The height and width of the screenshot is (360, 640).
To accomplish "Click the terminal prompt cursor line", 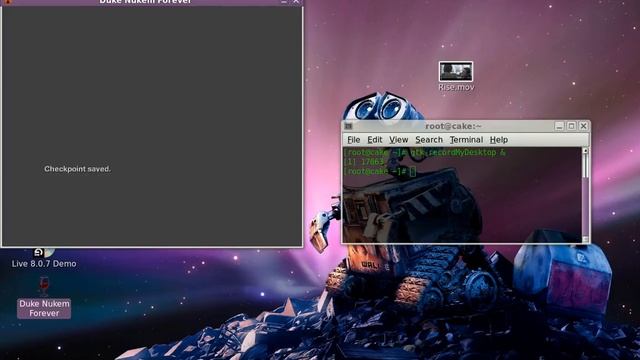I will tap(380, 171).
